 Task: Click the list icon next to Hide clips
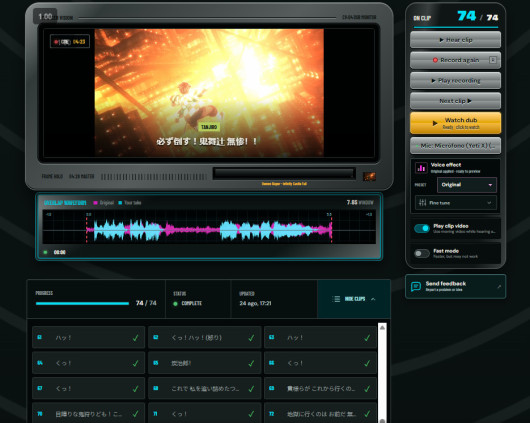click(336, 299)
